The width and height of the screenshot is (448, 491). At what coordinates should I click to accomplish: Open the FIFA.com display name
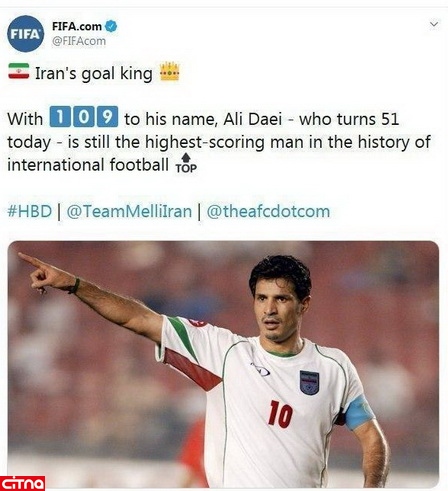point(77,26)
